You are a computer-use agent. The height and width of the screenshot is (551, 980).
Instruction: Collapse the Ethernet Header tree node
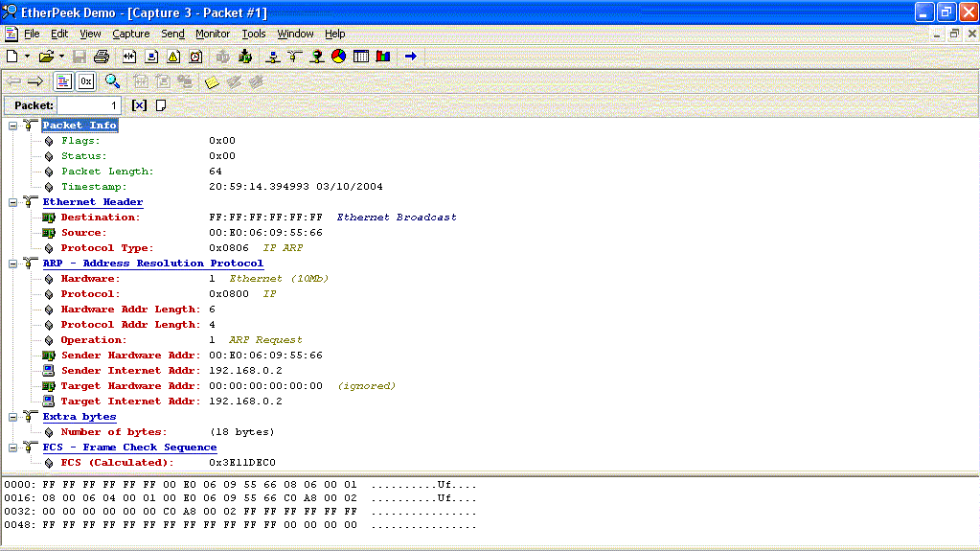click(12, 202)
